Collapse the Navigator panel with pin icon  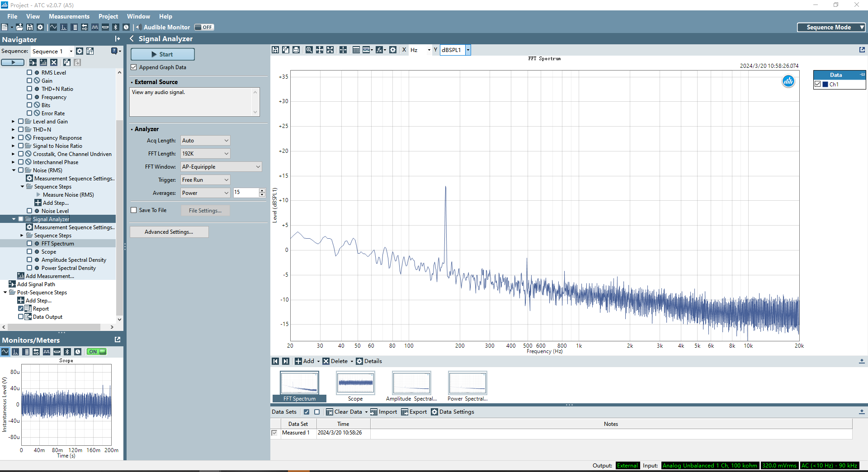(x=118, y=39)
